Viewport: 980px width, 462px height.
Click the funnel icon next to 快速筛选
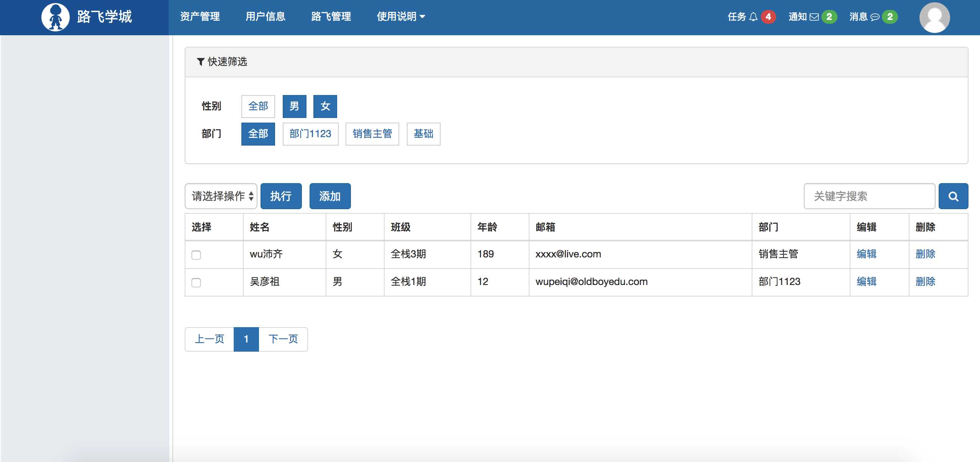(x=200, y=62)
